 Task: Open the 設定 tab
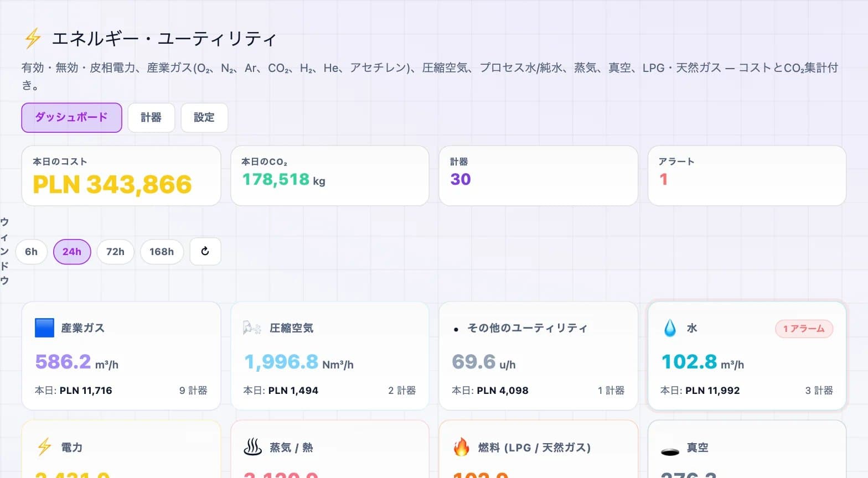point(204,117)
